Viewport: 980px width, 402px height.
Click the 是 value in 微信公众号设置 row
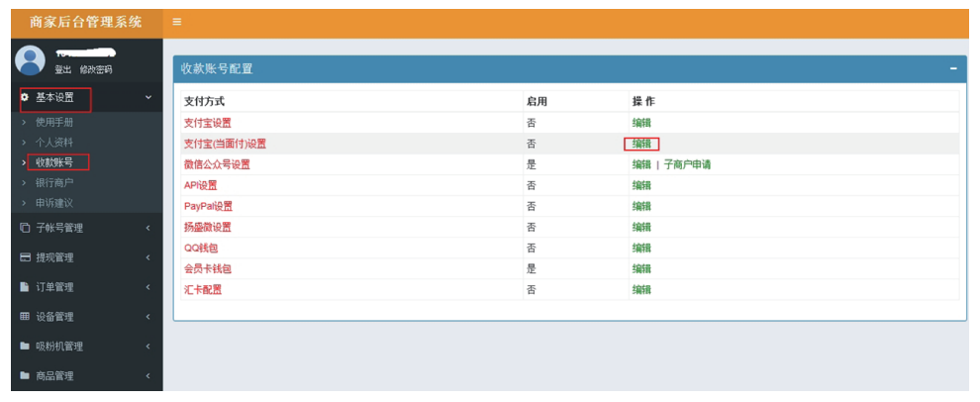(x=532, y=165)
